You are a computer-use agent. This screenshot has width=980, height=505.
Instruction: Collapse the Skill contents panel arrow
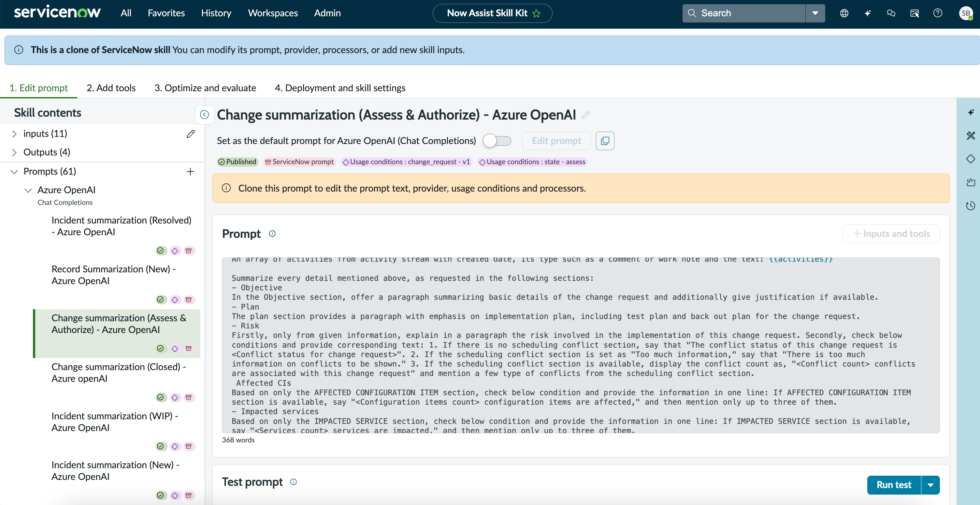click(x=204, y=115)
